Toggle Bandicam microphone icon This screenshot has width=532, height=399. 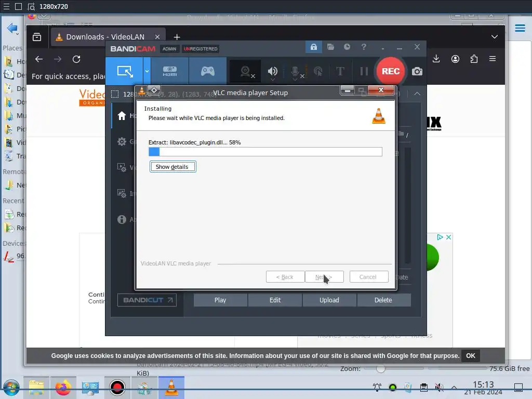[x=295, y=71]
